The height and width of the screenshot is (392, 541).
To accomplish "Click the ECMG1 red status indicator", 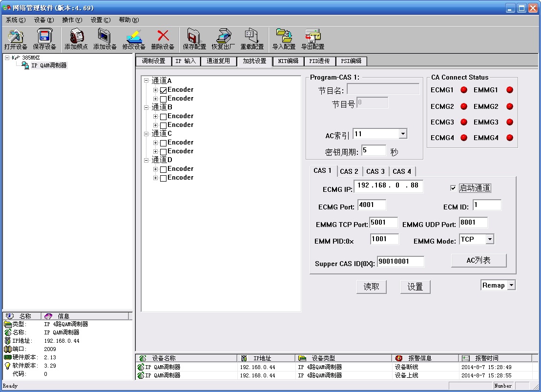I will pos(464,90).
